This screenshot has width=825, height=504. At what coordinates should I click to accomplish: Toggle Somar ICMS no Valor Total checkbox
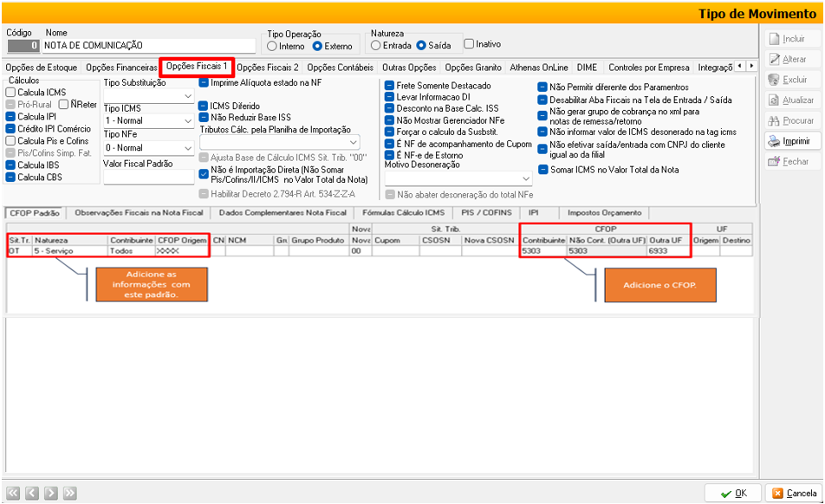tap(542, 170)
